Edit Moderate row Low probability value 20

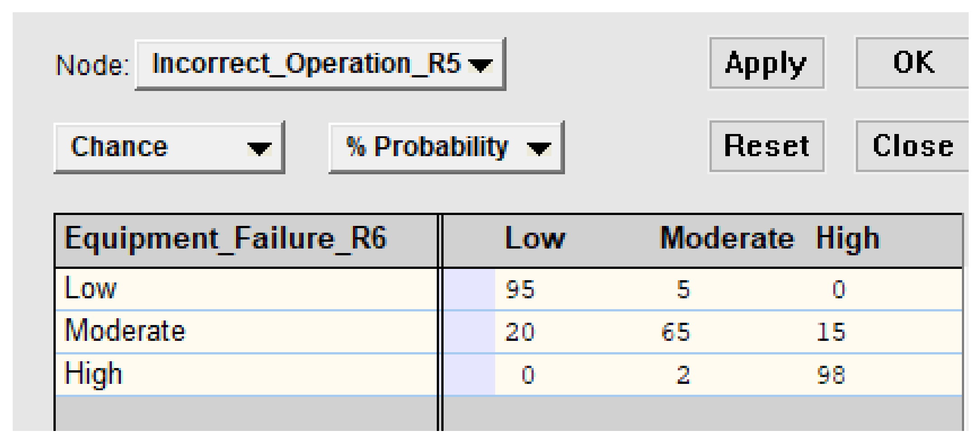click(520, 332)
